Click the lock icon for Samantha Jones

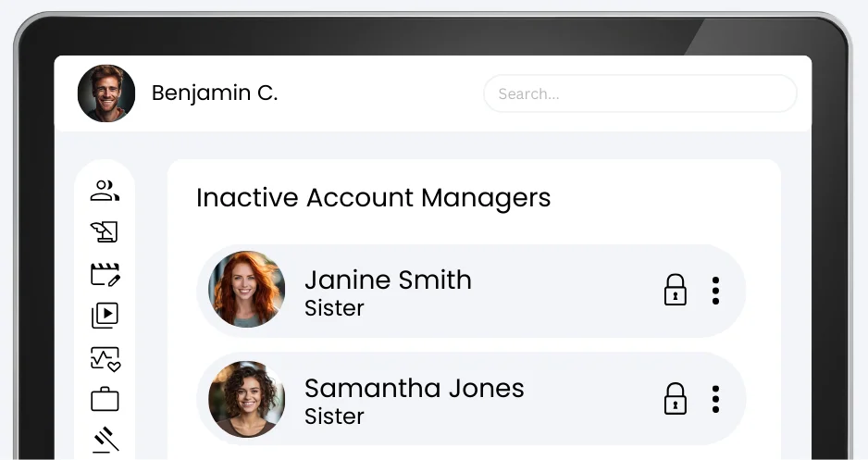tap(676, 399)
